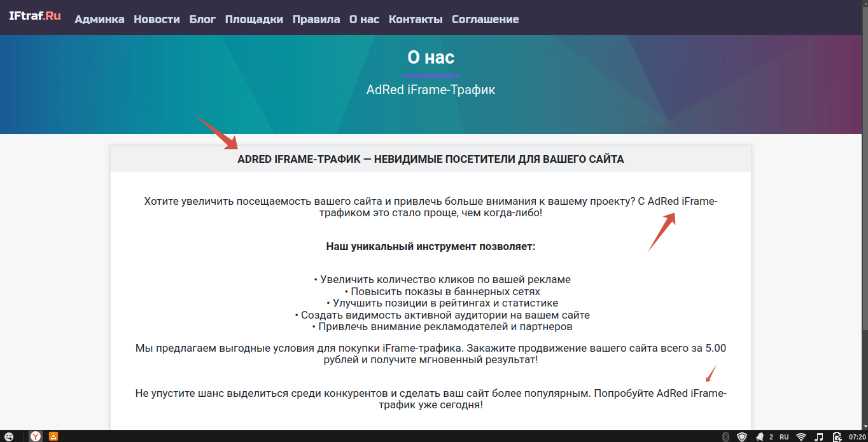Select Площадки in the navigation bar

pos(254,19)
